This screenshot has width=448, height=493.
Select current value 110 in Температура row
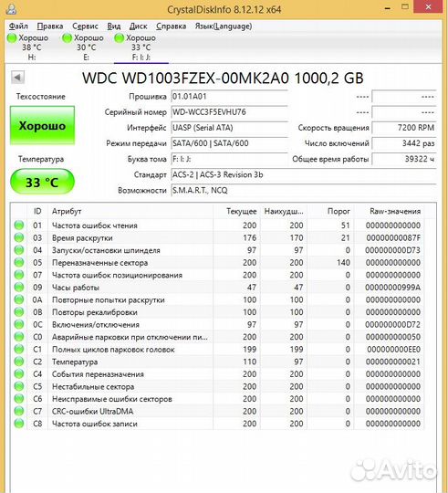pyautogui.click(x=250, y=362)
